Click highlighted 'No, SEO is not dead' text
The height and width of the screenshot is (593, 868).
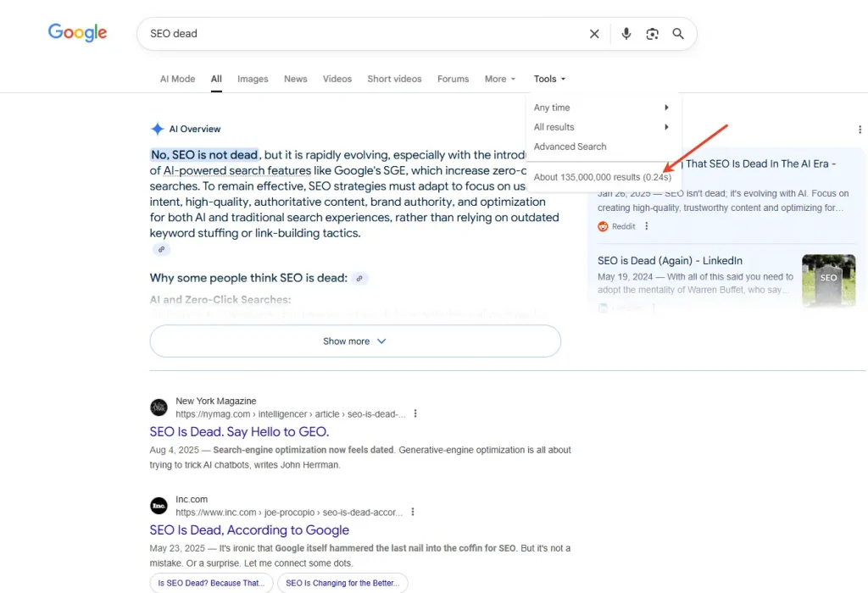coord(204,155)
